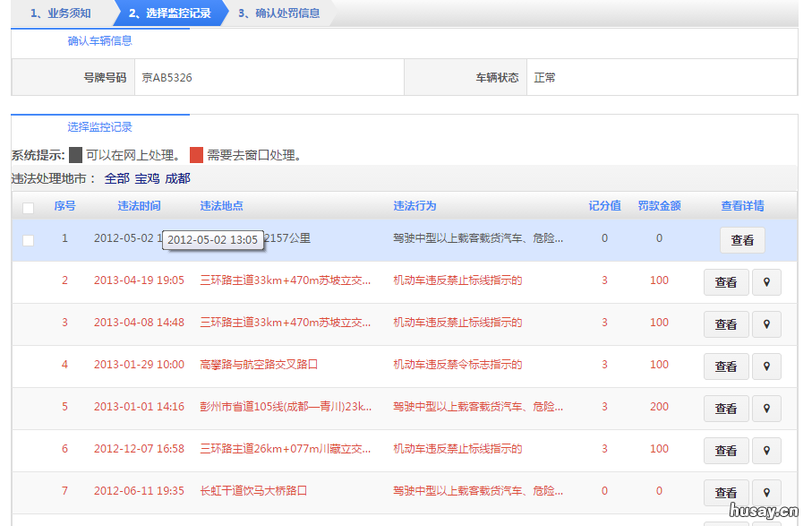Screen dimensions: 812x526
Task: Click the red window-processing color legend
Action: pos(196,155)
